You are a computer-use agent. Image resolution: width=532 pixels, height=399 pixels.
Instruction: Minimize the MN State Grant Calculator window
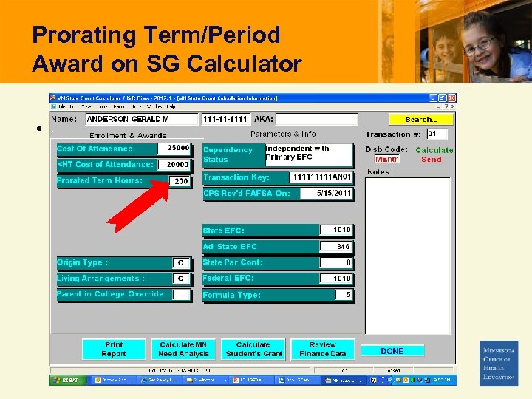point(433,98)
